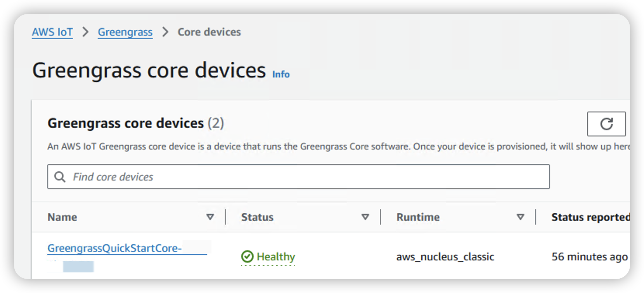Open the Info link beside the title
The width and height of the screenshot is (644, 293).
point(281,74)
